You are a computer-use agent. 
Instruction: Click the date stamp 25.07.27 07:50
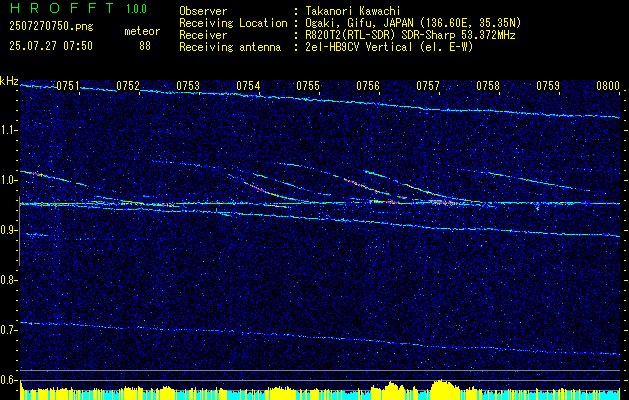coord(51,46)
